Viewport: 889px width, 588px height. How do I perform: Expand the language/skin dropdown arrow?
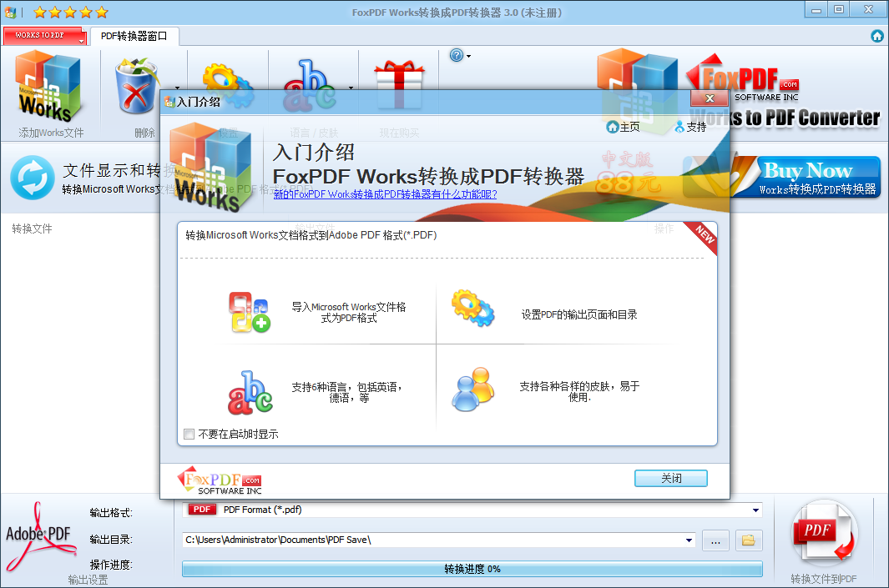351,88
